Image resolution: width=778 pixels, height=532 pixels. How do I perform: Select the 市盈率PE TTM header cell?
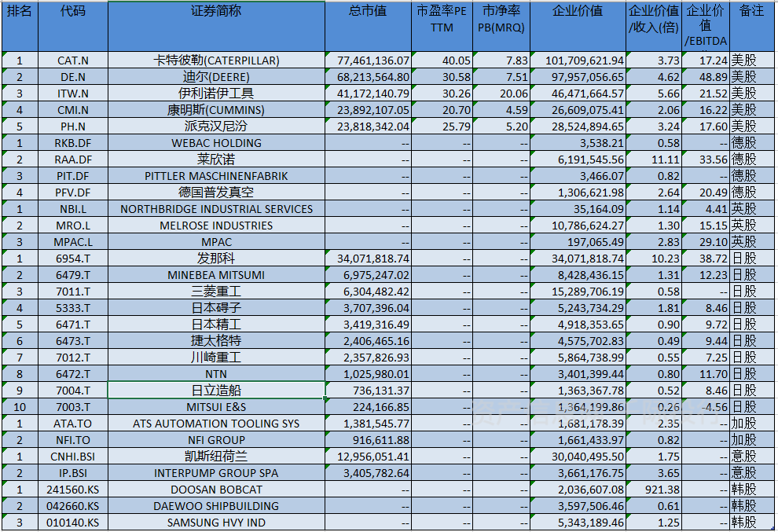(x=442, y=26)
